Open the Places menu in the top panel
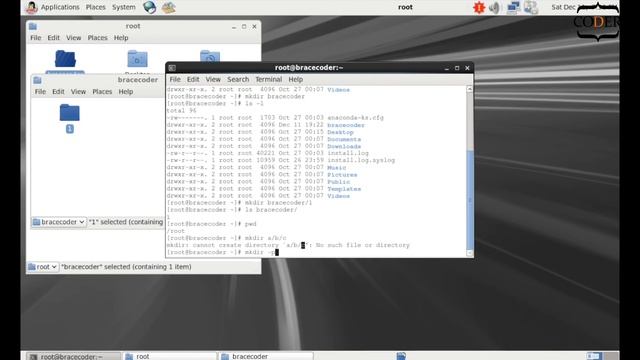The width and height of the screenshot is (640, 360). (96, 7)
